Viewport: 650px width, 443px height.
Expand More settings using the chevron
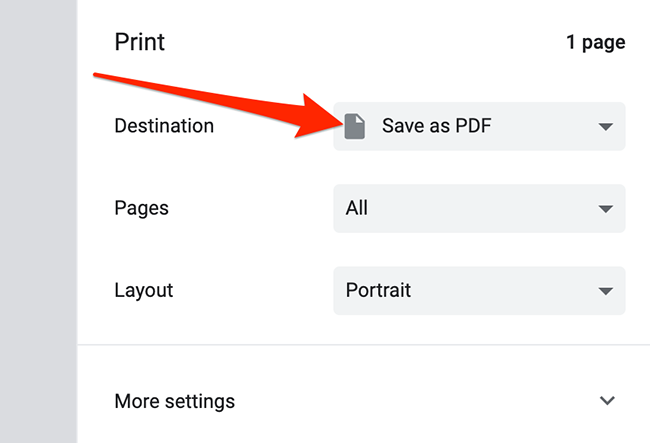click(606, 401)
